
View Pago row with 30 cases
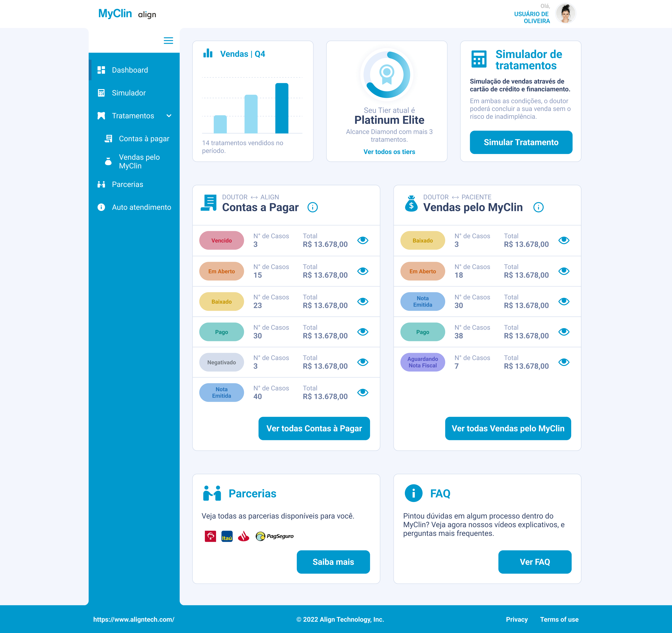pyautogui.click(x=363, y=332)
